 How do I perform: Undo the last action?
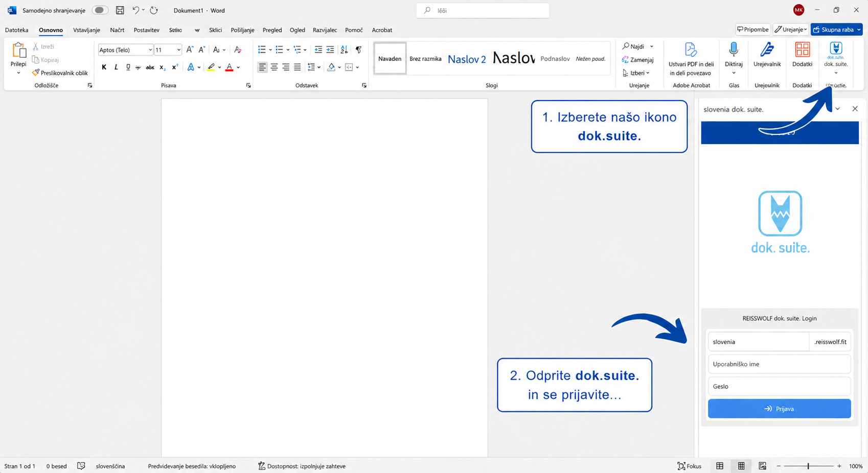[x=135, y=10]
